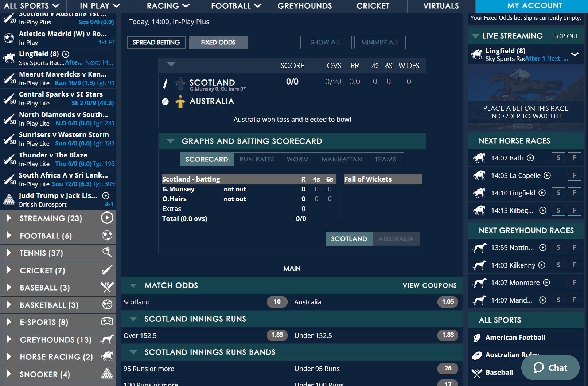Click the horse icon beside 14:02 Bath race
This screenshot has height=386, width=588.
click(x=479, y=158)
